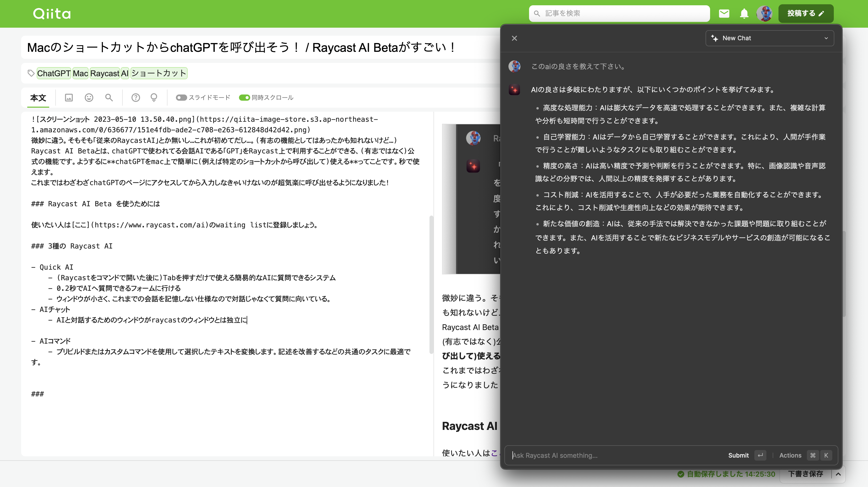Open the New Chat dropdown
Viewport: 868px width, 487px height.
(770, 38)
